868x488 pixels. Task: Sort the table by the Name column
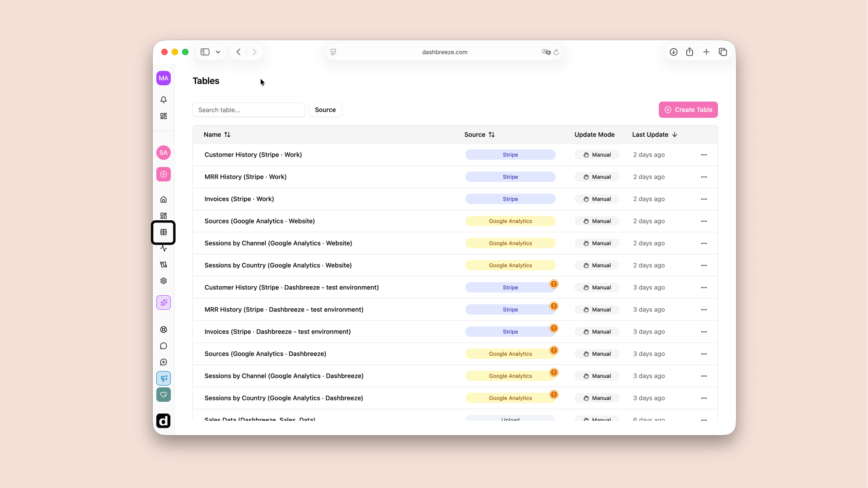(x=217, y=135)
